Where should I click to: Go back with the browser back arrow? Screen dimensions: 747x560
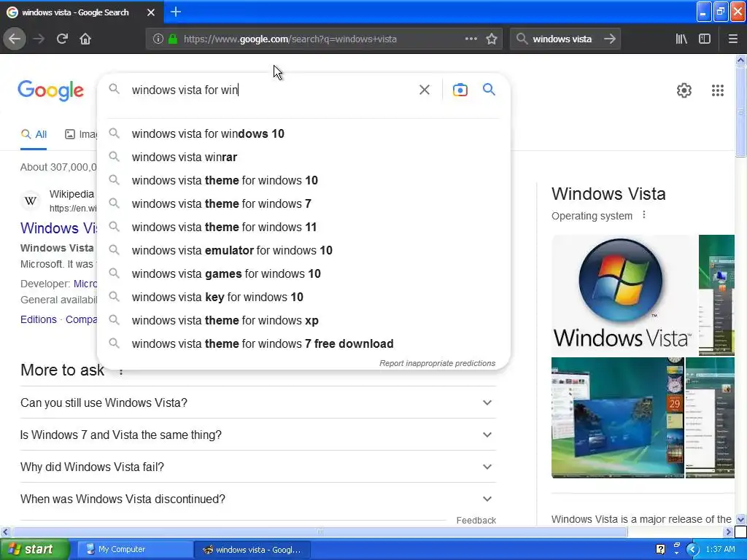click(x=15, y=39)
